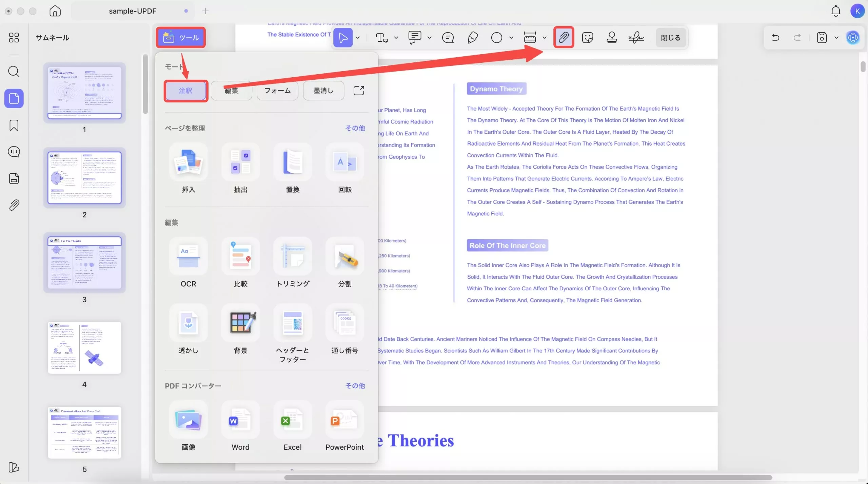Open the ツール tools menu
The image size is (868, 484).
[181, 37]
